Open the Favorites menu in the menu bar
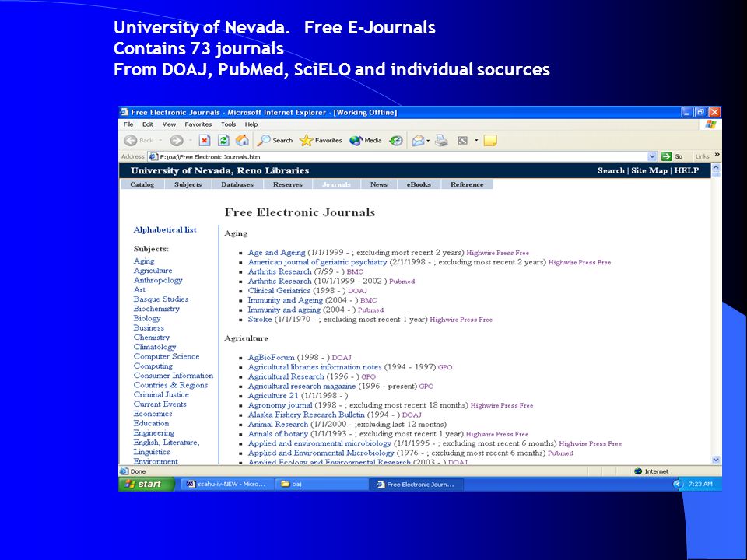Image resolution: width=747 pixels, height=560 pixels. tap(198, 124)
